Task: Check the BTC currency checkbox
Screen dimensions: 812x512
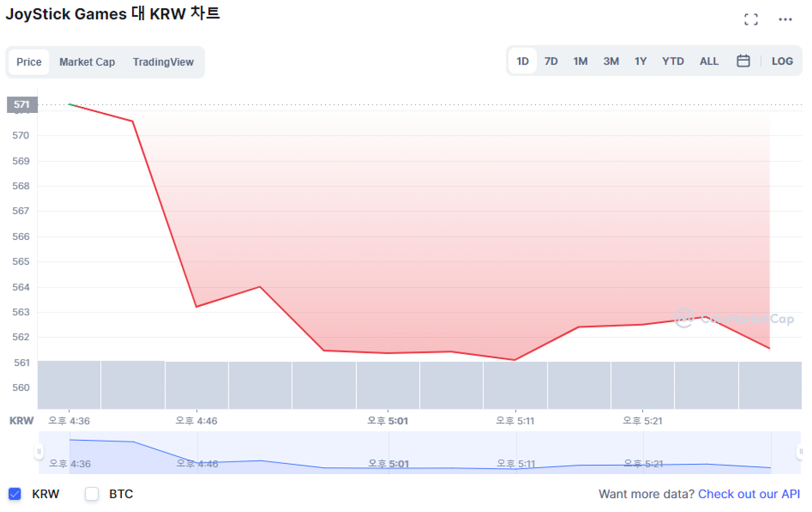Action: pos(92,494)
